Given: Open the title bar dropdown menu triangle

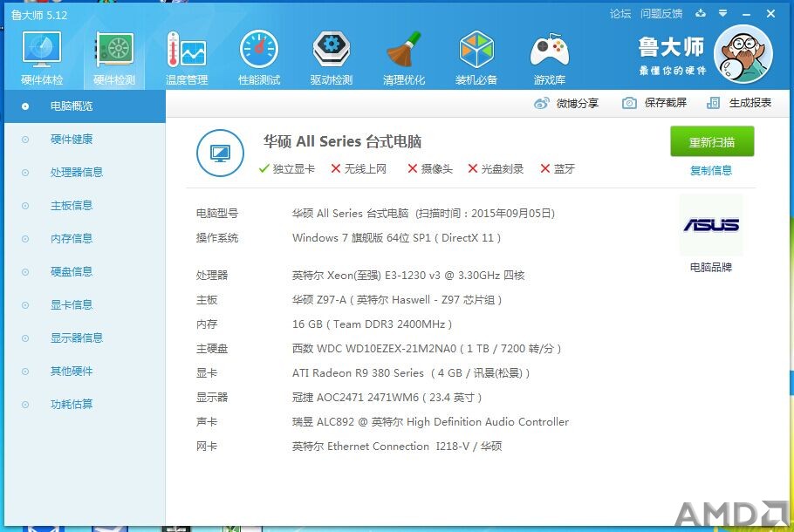Looking at the screenshot, I should (x=723, y=13).
